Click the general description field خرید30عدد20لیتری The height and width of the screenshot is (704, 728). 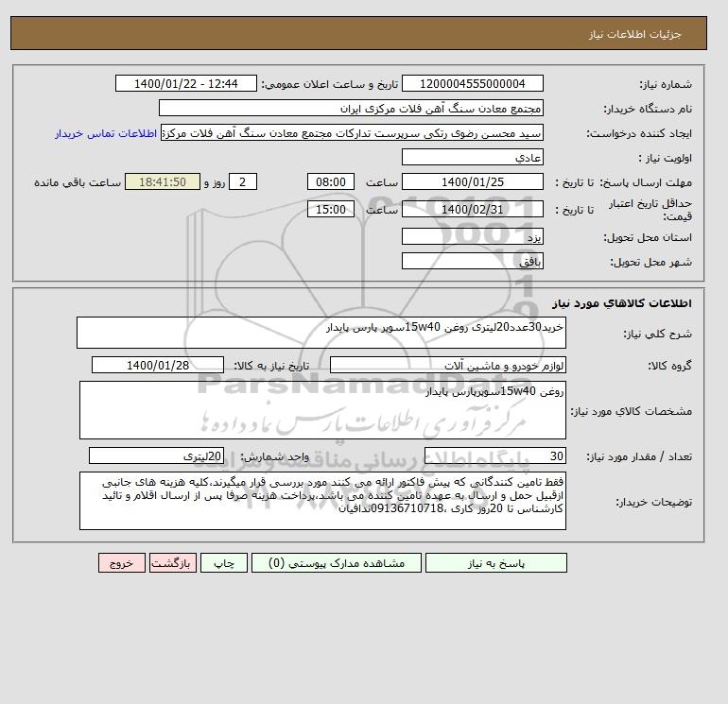click(321, 333)
